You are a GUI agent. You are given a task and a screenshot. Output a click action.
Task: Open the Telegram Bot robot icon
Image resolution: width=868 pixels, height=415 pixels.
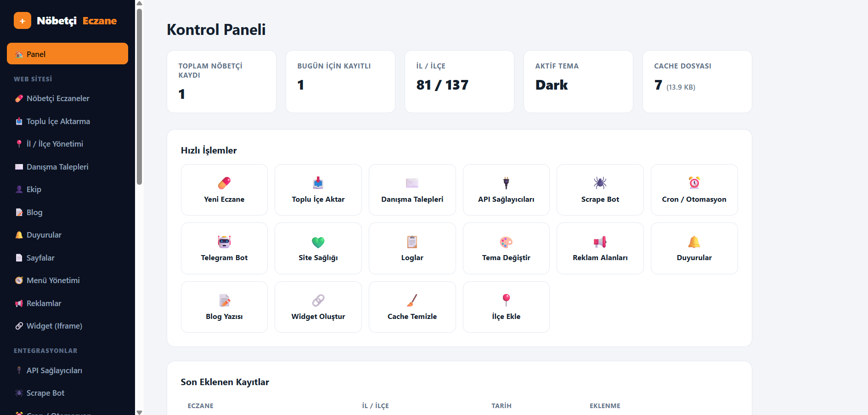(x=224, y=241)
